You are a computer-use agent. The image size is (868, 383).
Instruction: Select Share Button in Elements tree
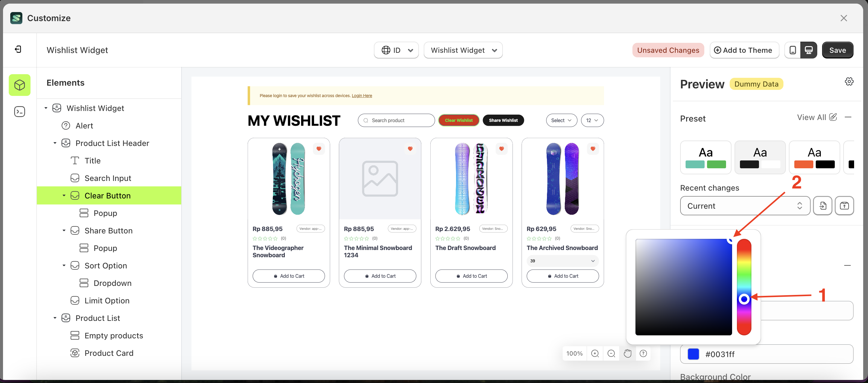(x=108, y=230)
